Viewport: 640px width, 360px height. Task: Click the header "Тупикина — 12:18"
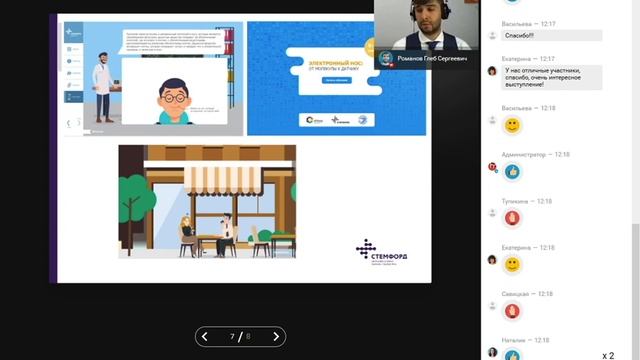click(x=527, y=201)
